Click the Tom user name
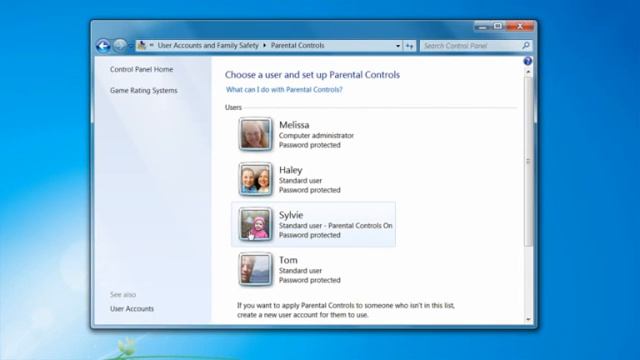Screen dimensions: 640x360 point(288,260)
